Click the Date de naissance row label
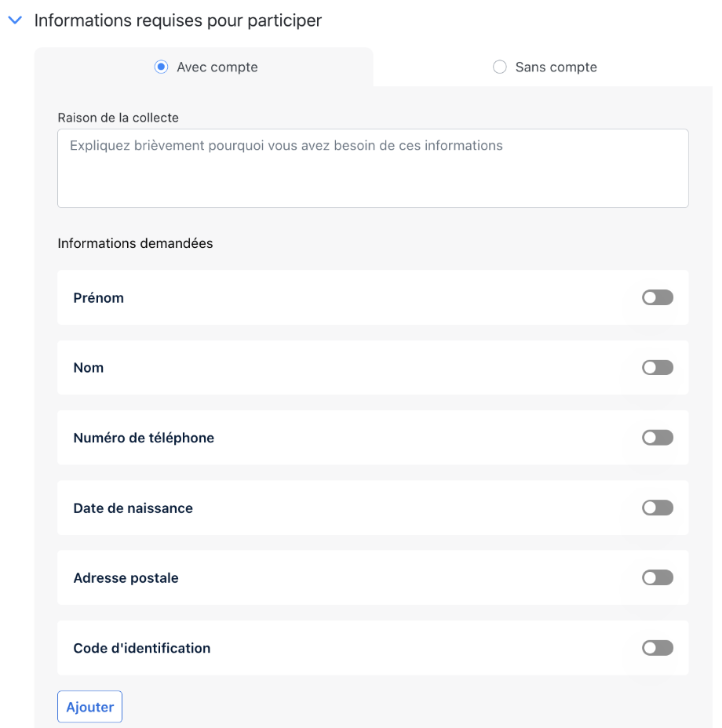This screenshot has height=728, width=722. click(133, 508)
